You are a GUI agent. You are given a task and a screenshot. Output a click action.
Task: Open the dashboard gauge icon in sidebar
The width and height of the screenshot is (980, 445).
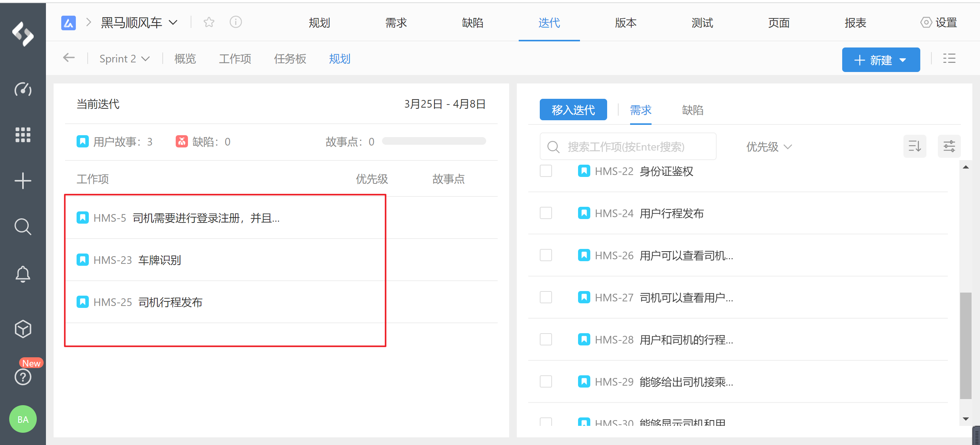pyautogui.click(x=23, y=90)
